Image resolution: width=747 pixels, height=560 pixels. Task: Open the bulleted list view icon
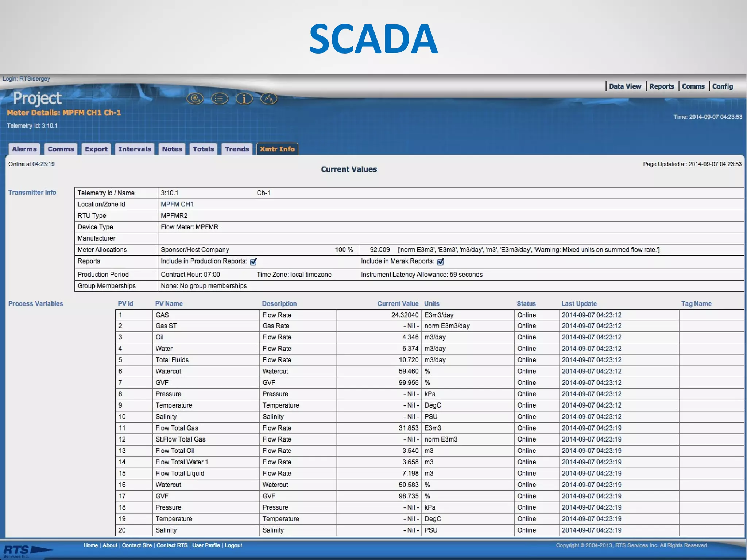[220, 98]
